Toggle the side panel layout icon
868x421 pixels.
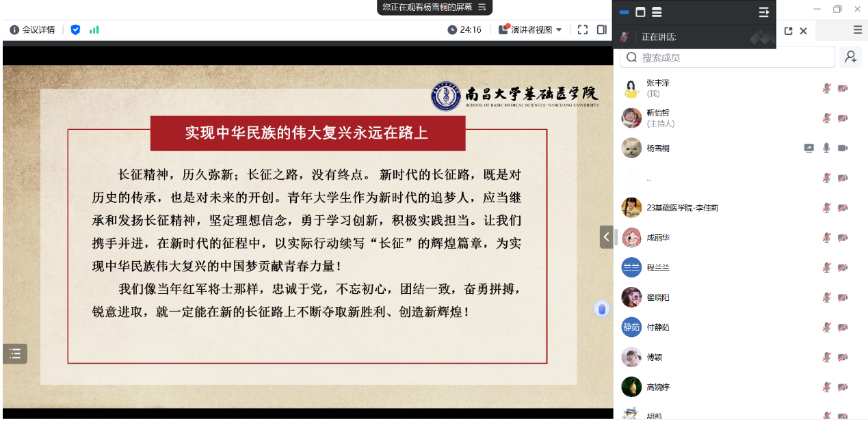(601, 29)
